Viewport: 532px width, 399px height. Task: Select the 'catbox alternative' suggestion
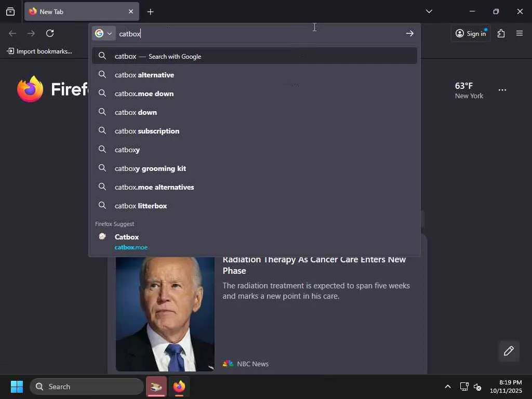pos(255,75)
